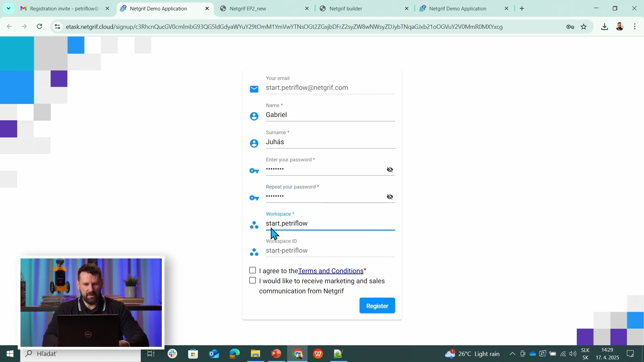Reload the current page
Viewport: 644px width, 362px height.
tap(40, 26)
